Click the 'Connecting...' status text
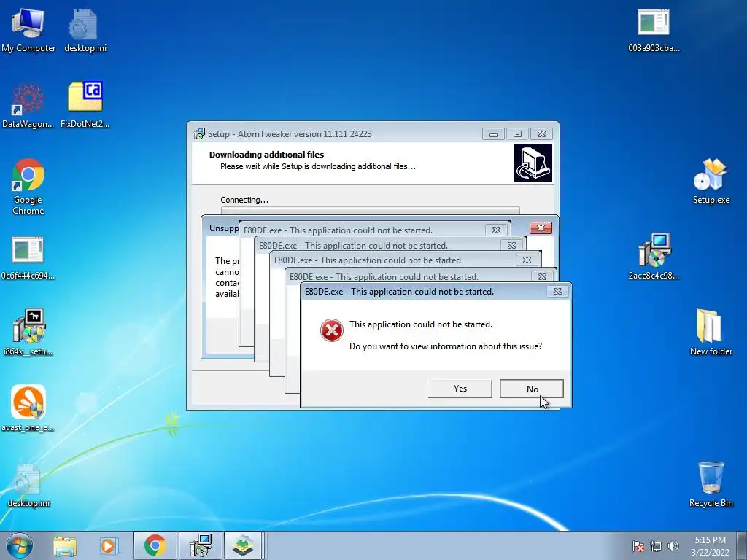 pos(244,200)
